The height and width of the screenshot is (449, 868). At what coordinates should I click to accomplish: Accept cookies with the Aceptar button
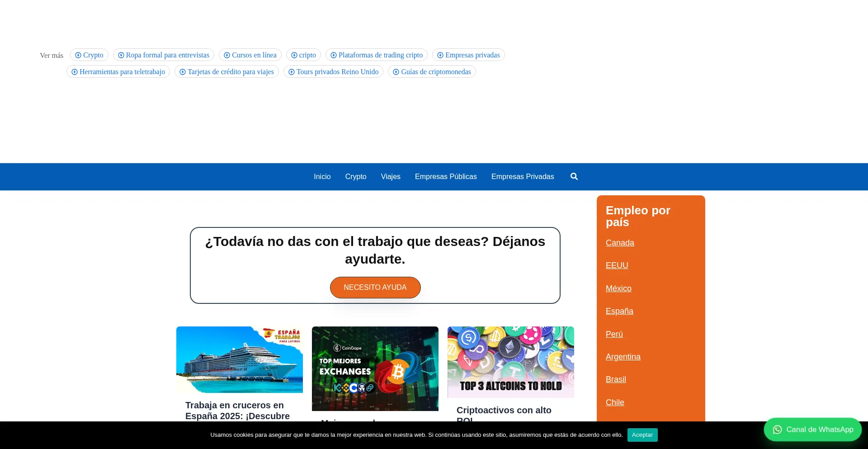pyautogui.click(x=642, y=435)
